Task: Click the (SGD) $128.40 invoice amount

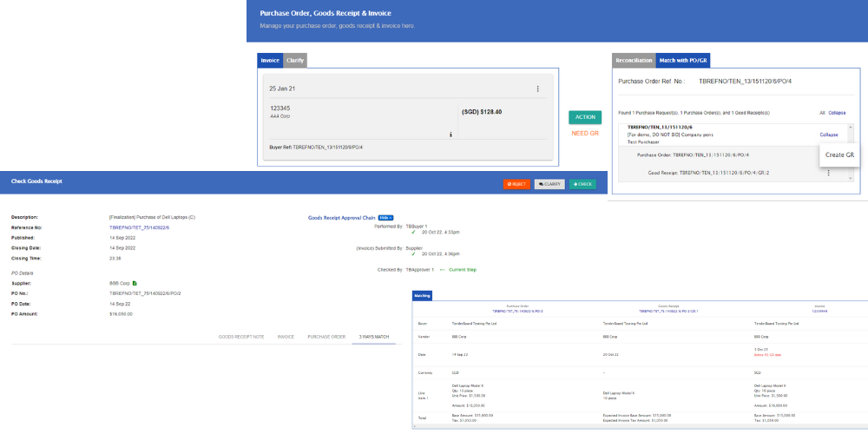Action: click(482, 112)
